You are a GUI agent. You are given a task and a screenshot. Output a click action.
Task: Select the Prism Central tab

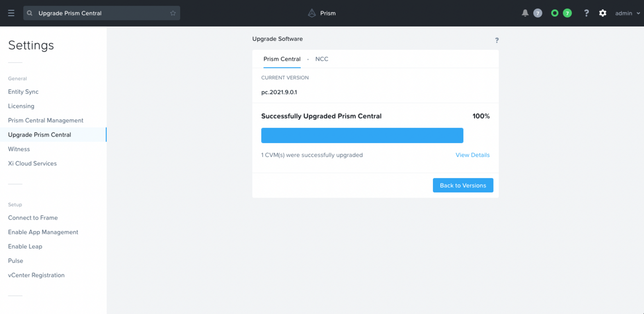pos(282,59)
